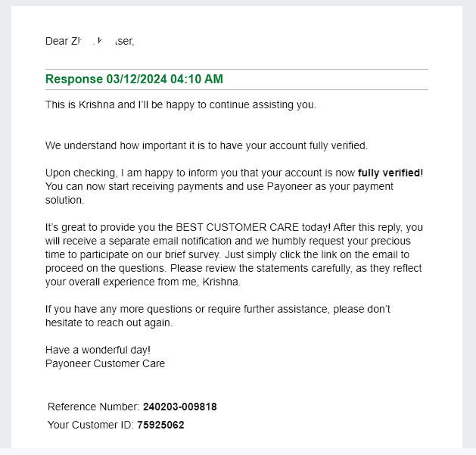The image size is (476, 455).
Task: Click the 'Have a wonderful day!' line
Action: (x=98, y=350)
